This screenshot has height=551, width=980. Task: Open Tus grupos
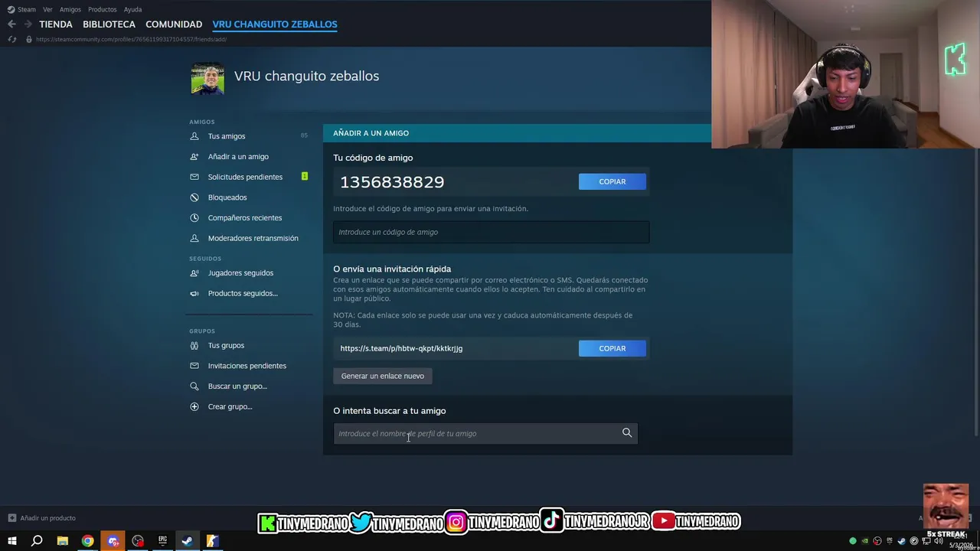(226, 346)
